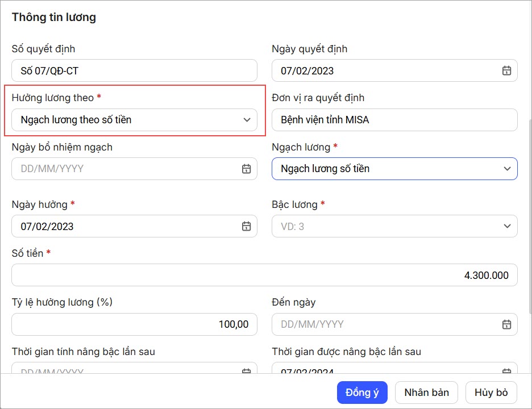The width and height of the screenshot is (532, 409).
Task: Open the Ngạch lương dropdown
Action: pyautogui.click(x=507, y=169)
